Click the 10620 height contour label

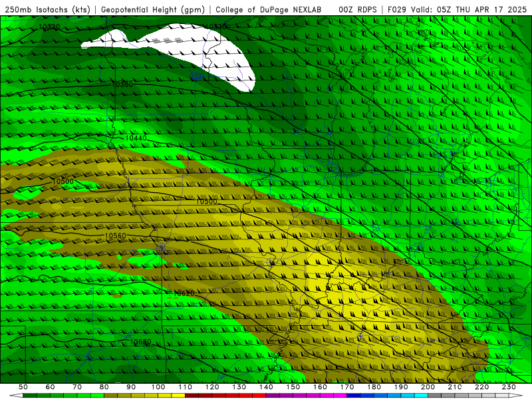point(184,293)
